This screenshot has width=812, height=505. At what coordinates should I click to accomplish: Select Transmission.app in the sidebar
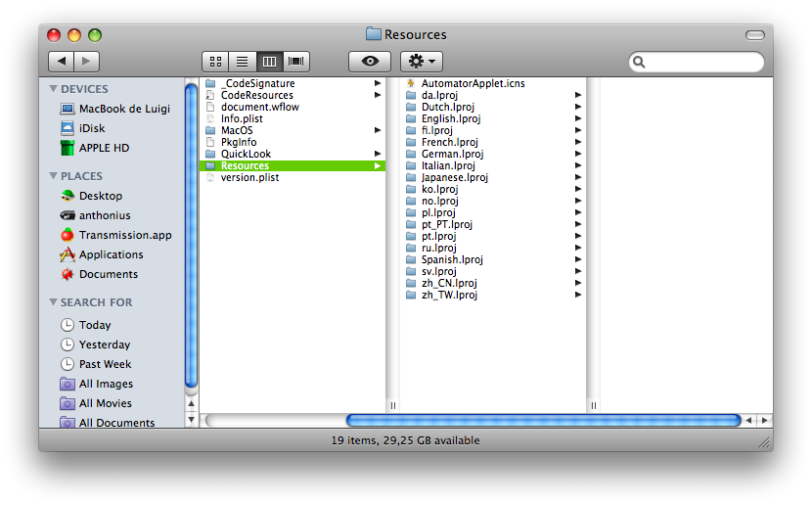click(116, 235)
